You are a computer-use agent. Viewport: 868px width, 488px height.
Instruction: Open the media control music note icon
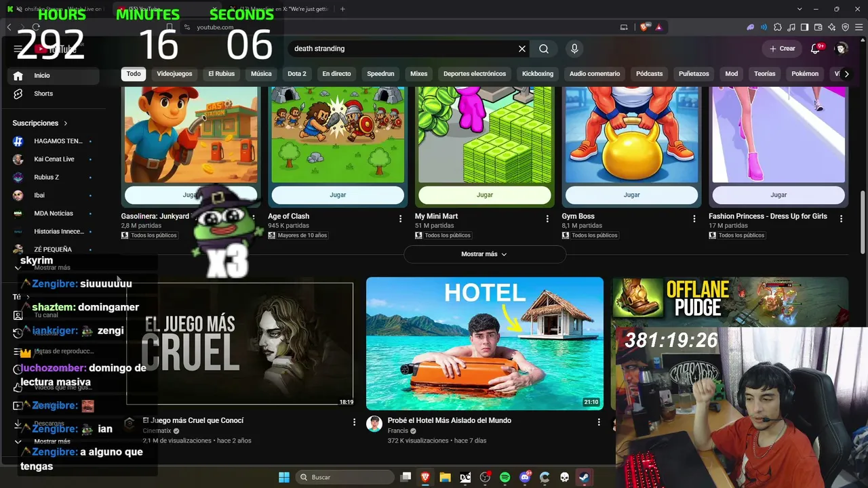click(x=791, y=27)
